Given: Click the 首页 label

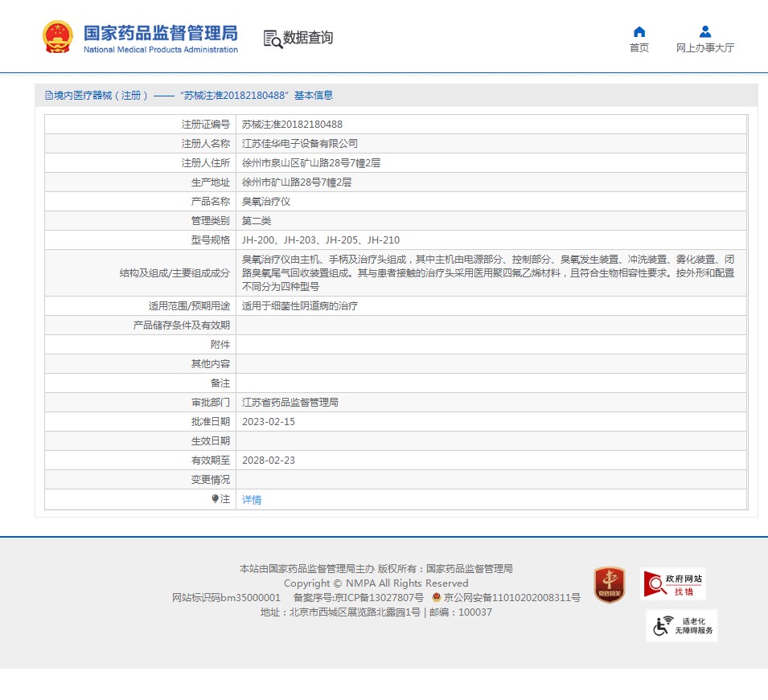Looking at the screenshot, I should [639, 47].
